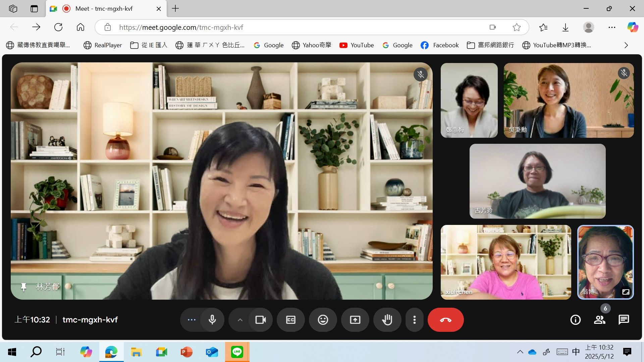Open the picture-in-picture icon on the highlighted participant tile
Image resolution: width=644 pixels, height=362 pixels.
(x=626, y=292)
